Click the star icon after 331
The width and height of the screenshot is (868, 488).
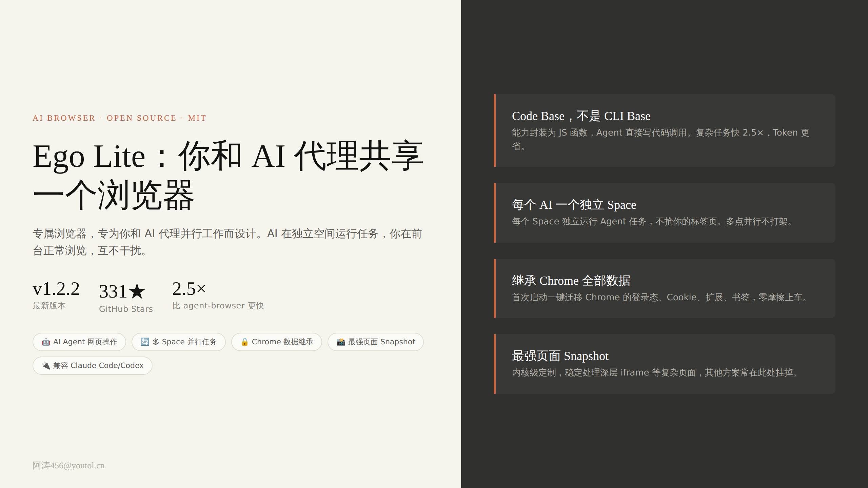point(137,291)
